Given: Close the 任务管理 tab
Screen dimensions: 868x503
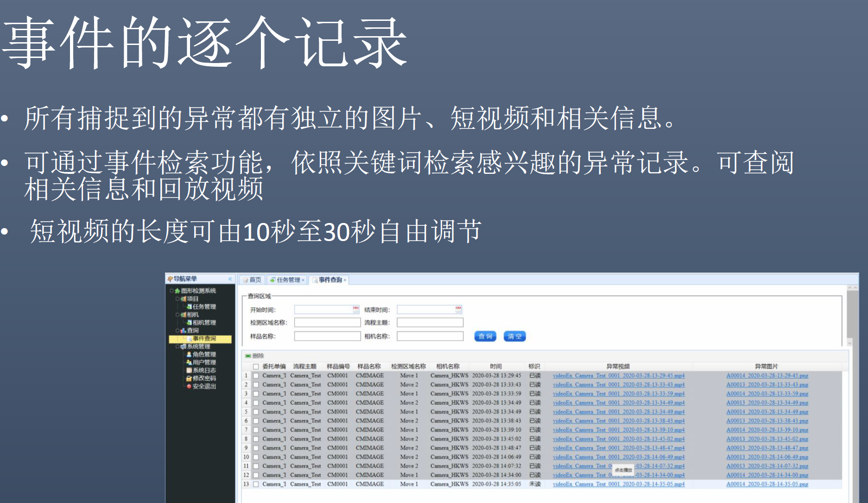Looking at the screenshot, I should click(303, 280).
